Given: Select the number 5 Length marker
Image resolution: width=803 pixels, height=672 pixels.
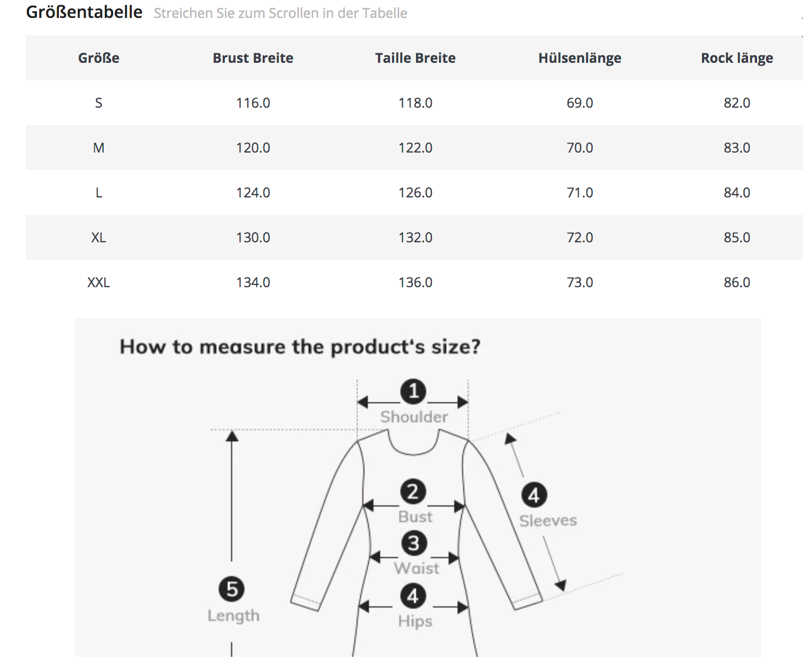Looking at the screenshot, I should click(x=232, y=589).
